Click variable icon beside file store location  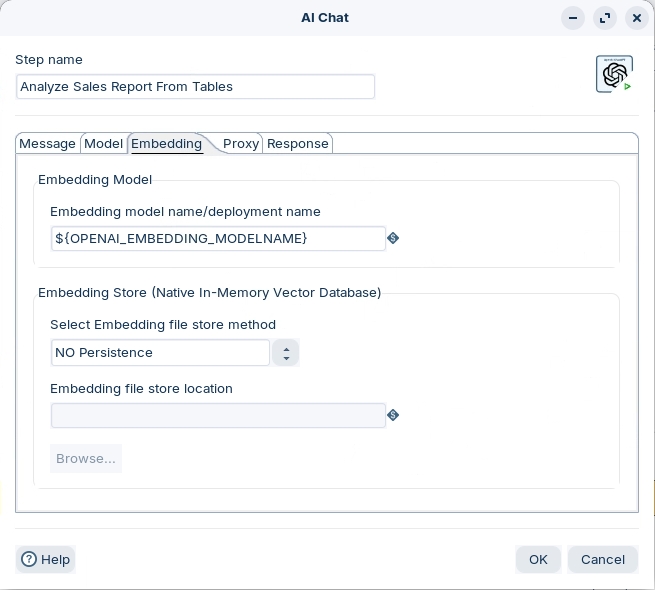(x=393, y=415)
